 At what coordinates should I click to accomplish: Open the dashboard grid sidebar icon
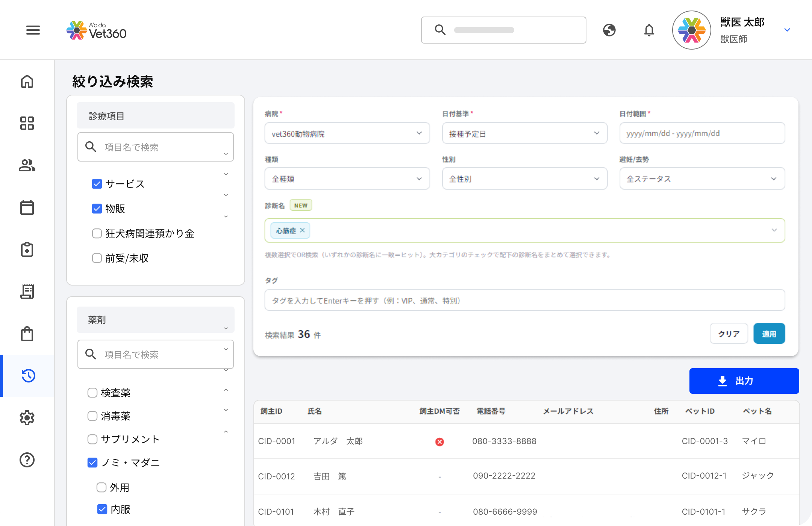(x=27, y=123)
